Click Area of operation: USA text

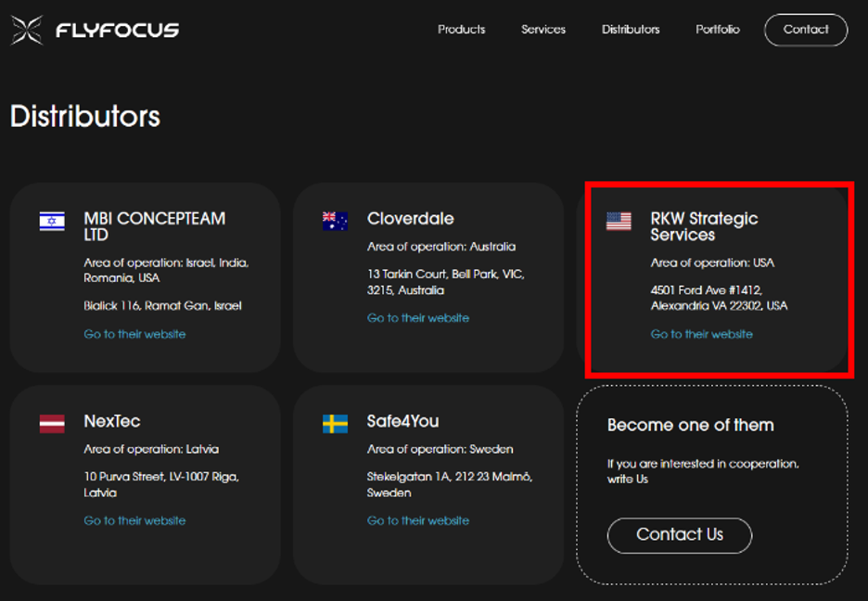coord(712,262)
